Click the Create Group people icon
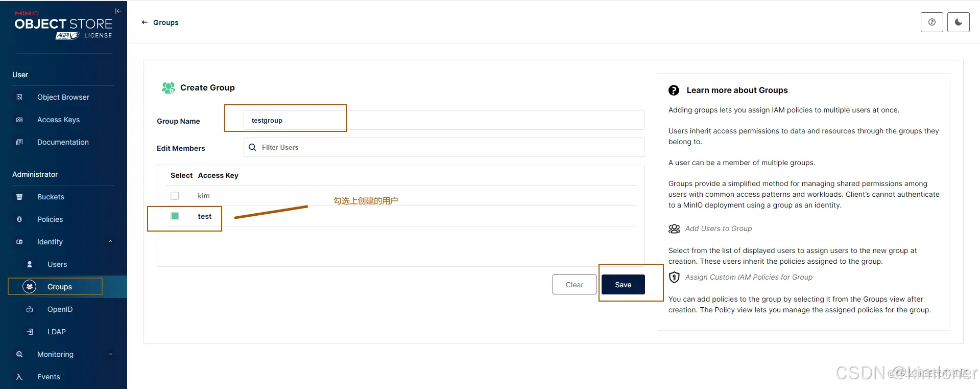 click(168, 88)
